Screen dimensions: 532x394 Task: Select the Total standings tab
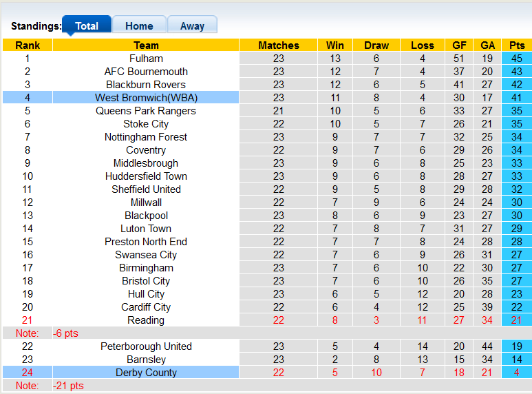(87, 26)
